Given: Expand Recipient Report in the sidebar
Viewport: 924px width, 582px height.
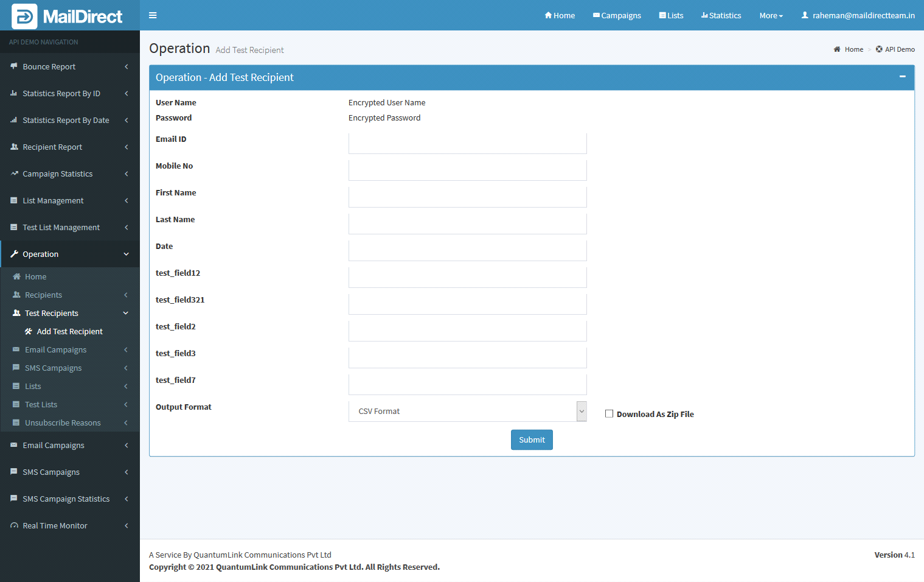Looking at the screenshot, I should pyautogui.click(x=52, y=147).
